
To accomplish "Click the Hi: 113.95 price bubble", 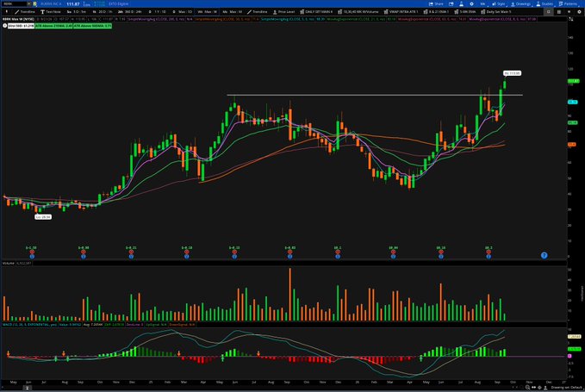I will coord(512,73).
